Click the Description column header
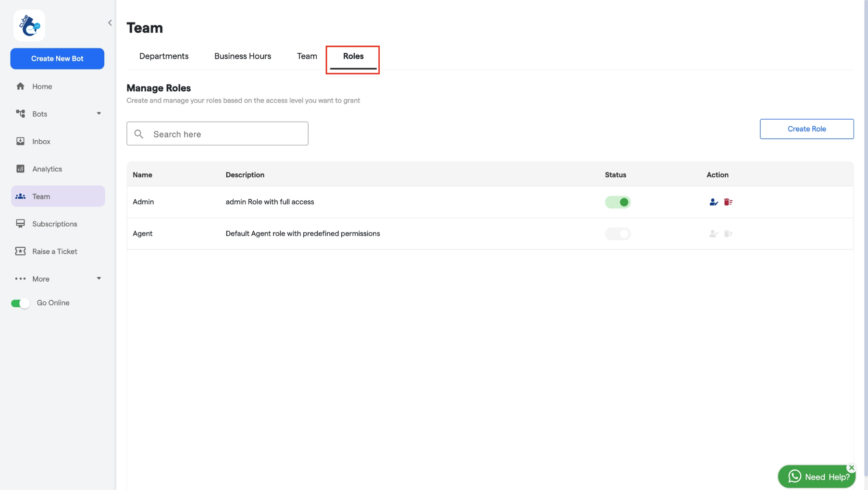 click(x=245, y=175)
